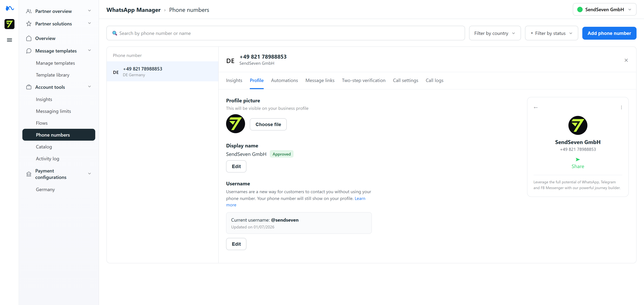
Task: Open Messaging limits in sidebar
Action: [x=53, y=111]
